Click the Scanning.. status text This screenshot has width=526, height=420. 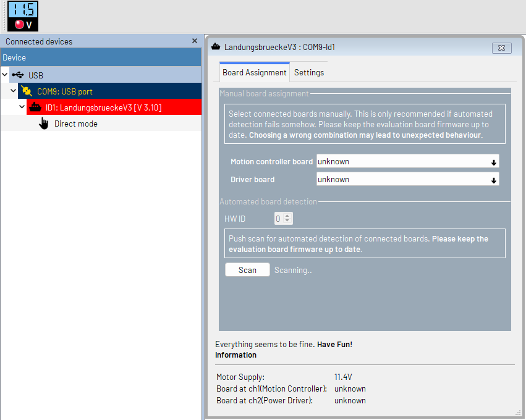click(293, 270)
